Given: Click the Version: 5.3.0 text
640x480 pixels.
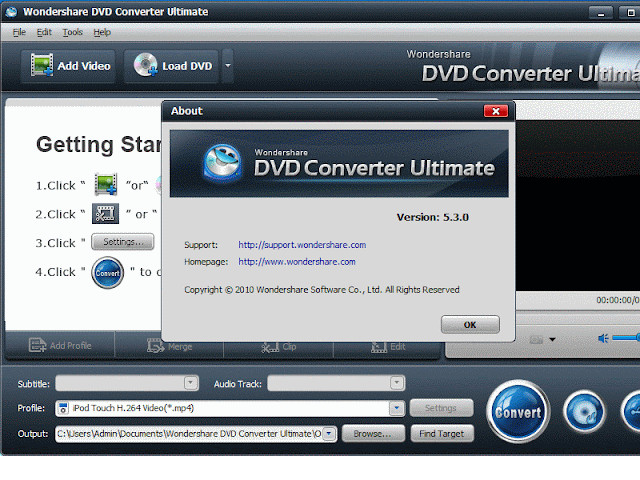Looking at the screenshot, I should [x=433, y=217].
